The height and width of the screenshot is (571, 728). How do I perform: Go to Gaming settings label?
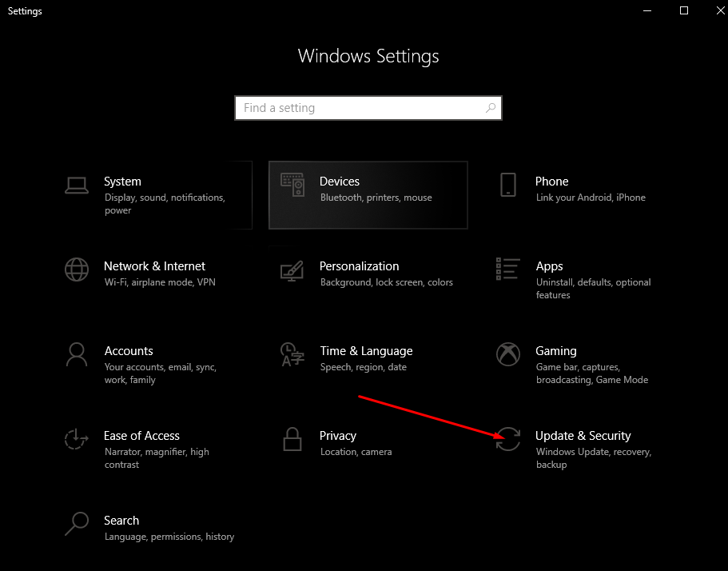(x=555, y=351)
